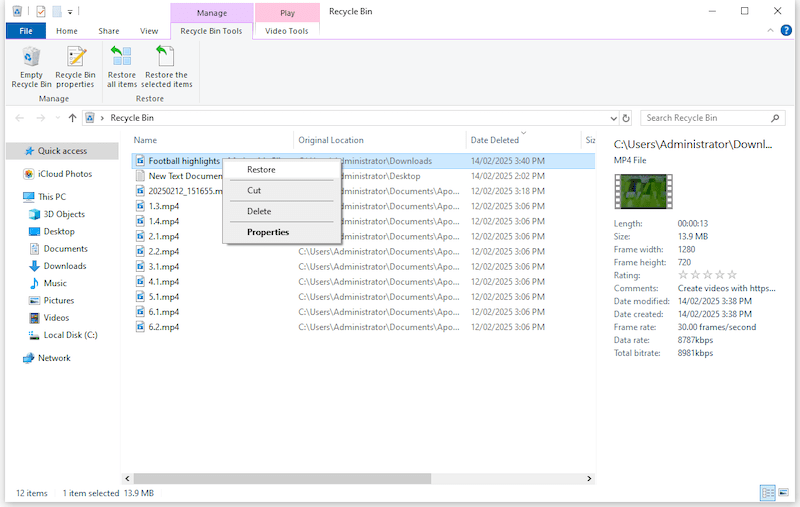Click the video preview thumbnail

[643, 191]
